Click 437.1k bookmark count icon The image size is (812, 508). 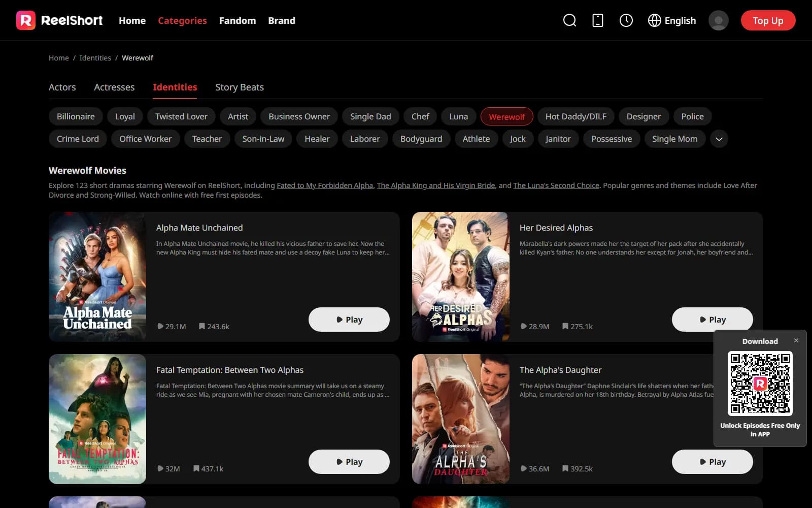(196, 468)
